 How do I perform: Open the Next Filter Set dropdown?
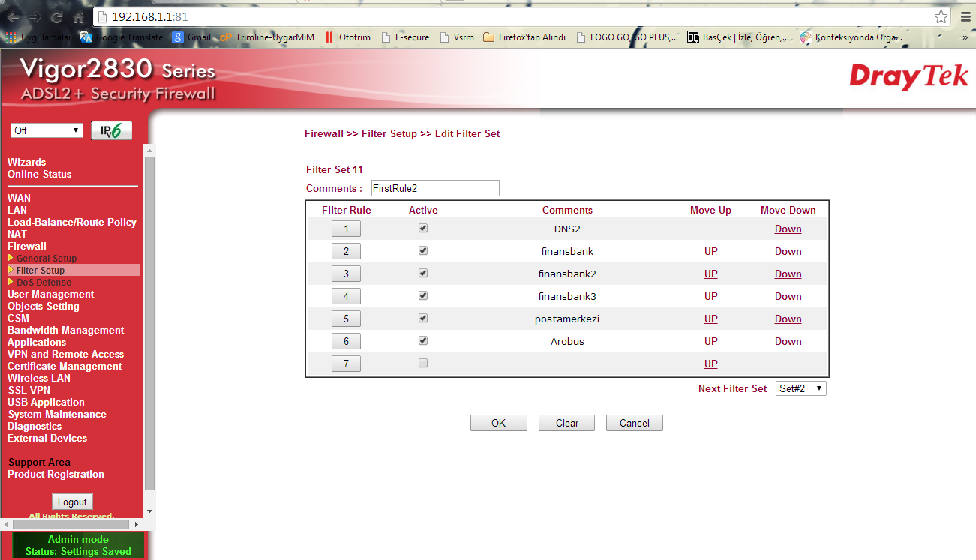(x=800, y=388)
